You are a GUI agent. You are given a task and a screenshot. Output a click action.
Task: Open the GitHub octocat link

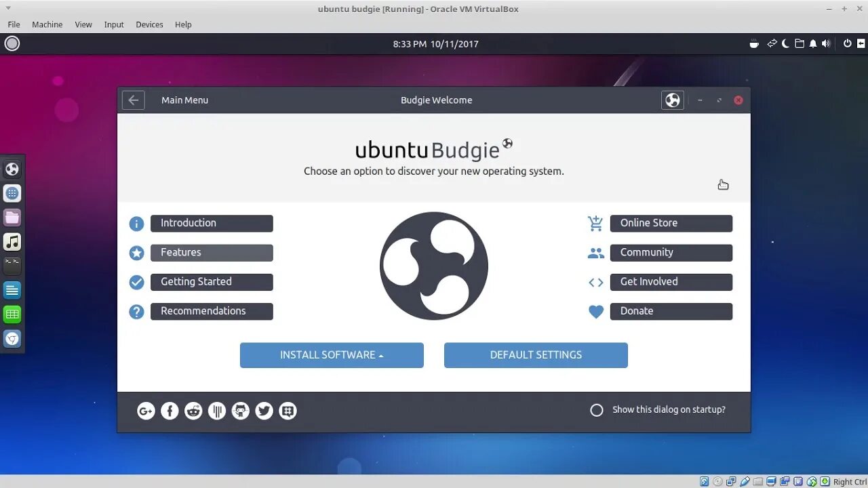241,411
